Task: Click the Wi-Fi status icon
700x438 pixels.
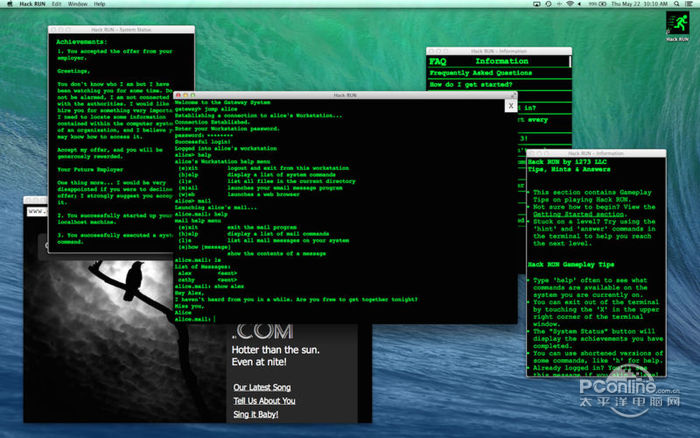Action: tap(569, 5)
